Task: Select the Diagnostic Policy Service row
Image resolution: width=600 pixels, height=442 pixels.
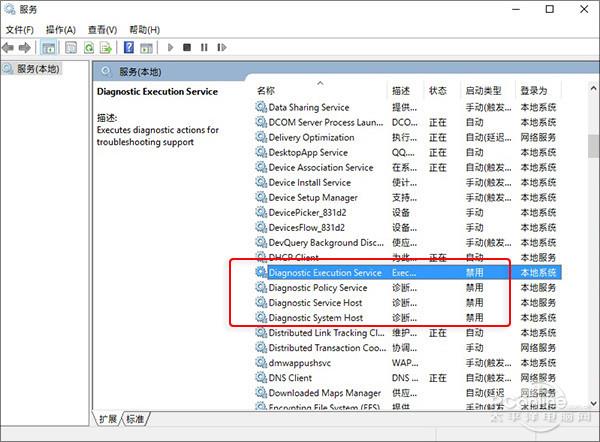Action: pos(317,288)
